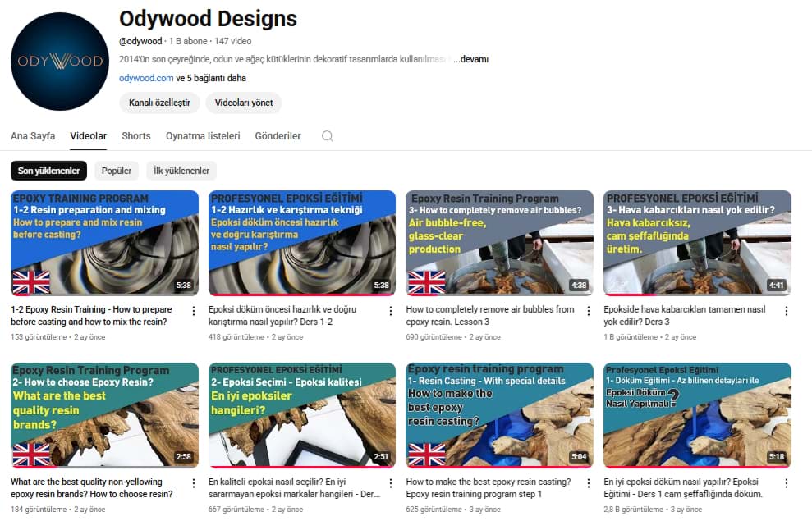Select the 'Son yüklenenler' filter chip

tap(48, 171)
